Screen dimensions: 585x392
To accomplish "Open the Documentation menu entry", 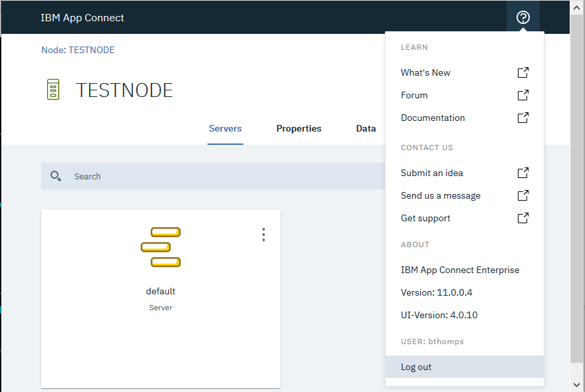I will (465, 118).
